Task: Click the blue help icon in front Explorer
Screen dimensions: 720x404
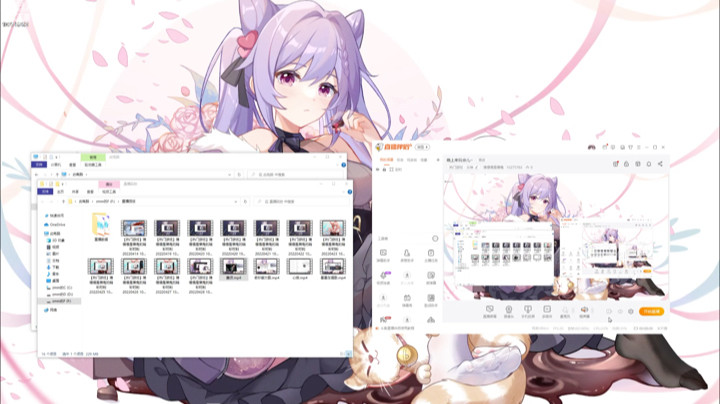Action: (349, 192)
